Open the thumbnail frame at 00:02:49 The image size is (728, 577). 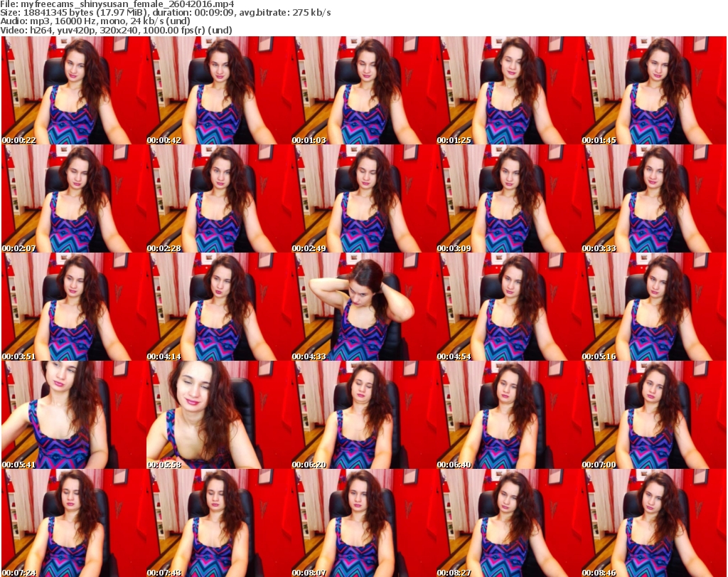pyautogui.click(x=364, y=198)
